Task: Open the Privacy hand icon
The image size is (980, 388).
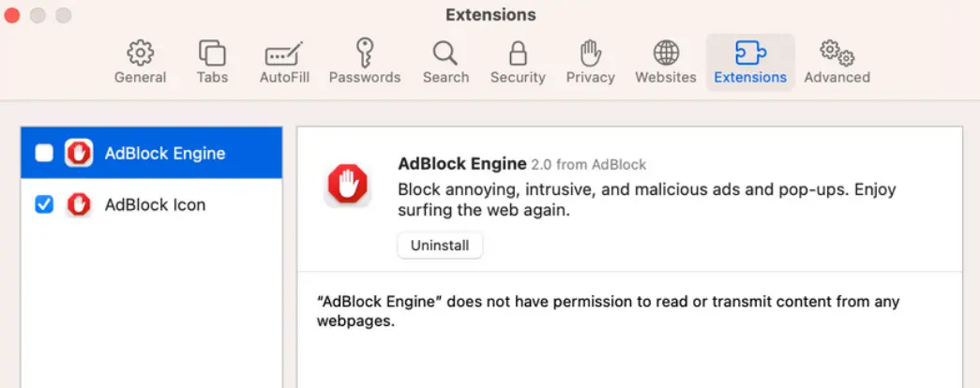Action: (590, 52)
